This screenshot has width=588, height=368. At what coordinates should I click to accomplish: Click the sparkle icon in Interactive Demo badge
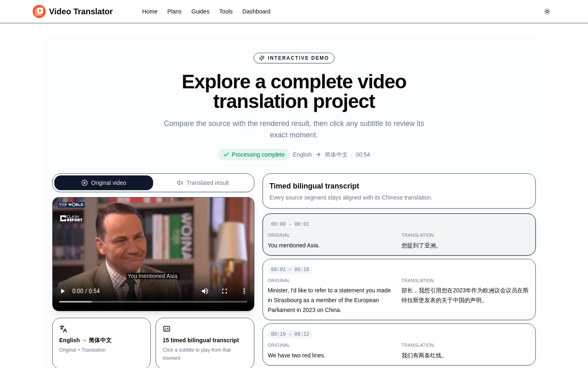[262, 58]
